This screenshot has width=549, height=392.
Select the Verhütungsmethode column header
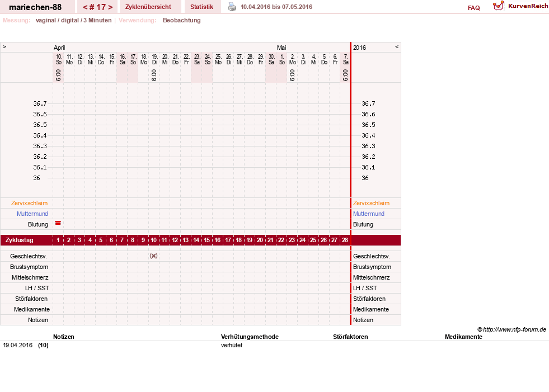250,337
